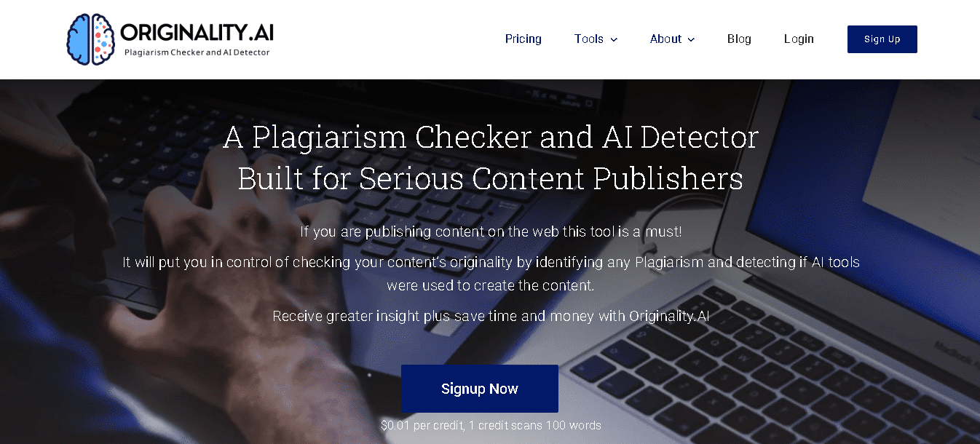Click the ORIGINALITY.AI logo wordmark
Image resolution: width=980 pixels, height=444 pixels.
tap(197, 32)
